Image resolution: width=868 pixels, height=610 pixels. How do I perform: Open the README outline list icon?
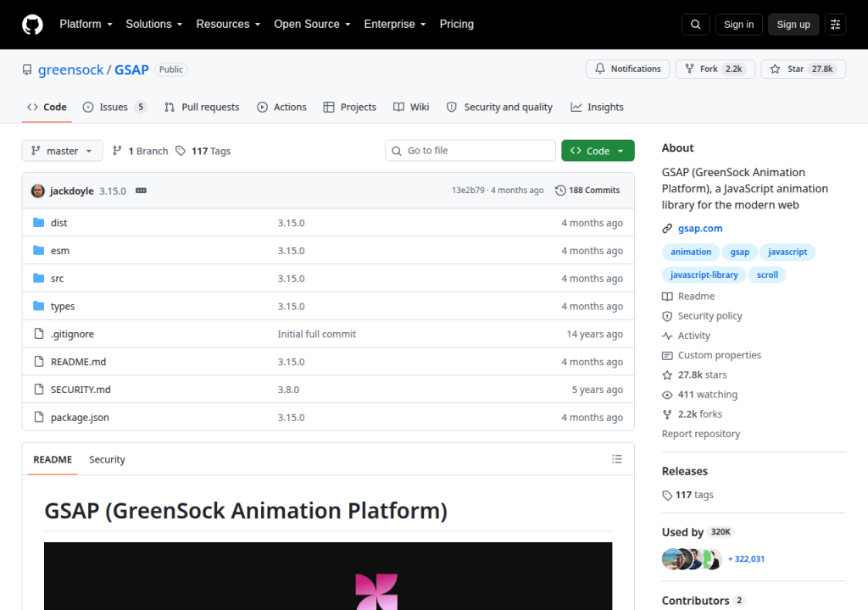coord(617,459)
